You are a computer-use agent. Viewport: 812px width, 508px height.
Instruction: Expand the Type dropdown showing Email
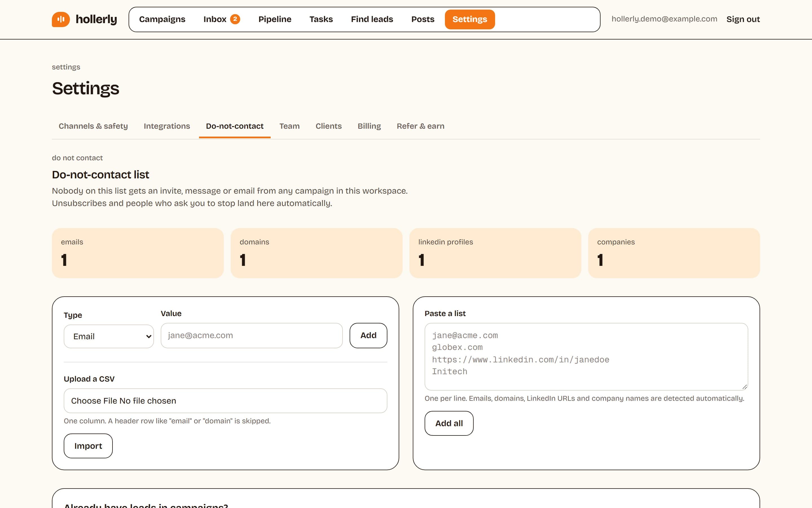[x=109, y=336]
